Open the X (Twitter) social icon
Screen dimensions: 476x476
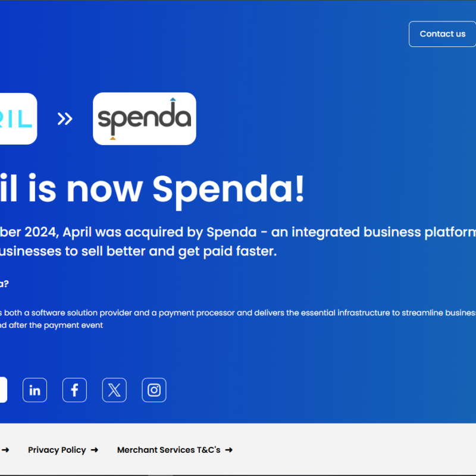click(114, 390)
